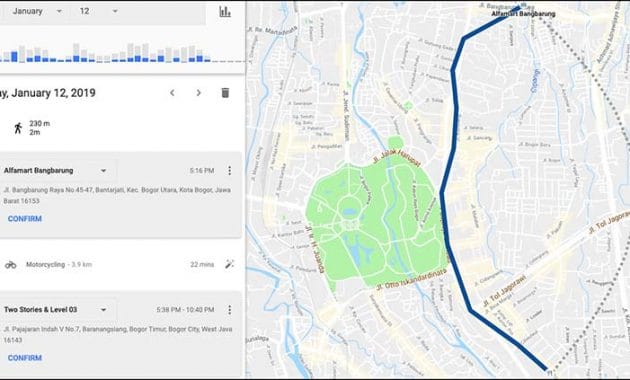Open the bar chart statistics icon
630x380 pixels.
coord(225,11)
